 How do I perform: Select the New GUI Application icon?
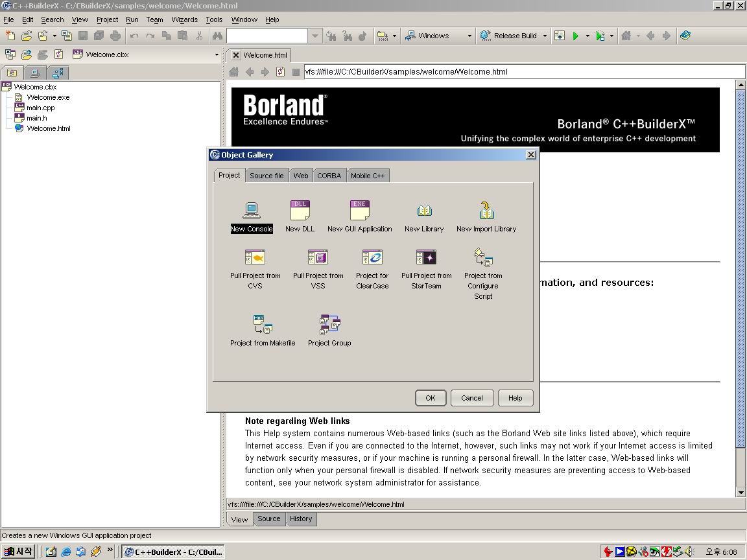point(359,211)
